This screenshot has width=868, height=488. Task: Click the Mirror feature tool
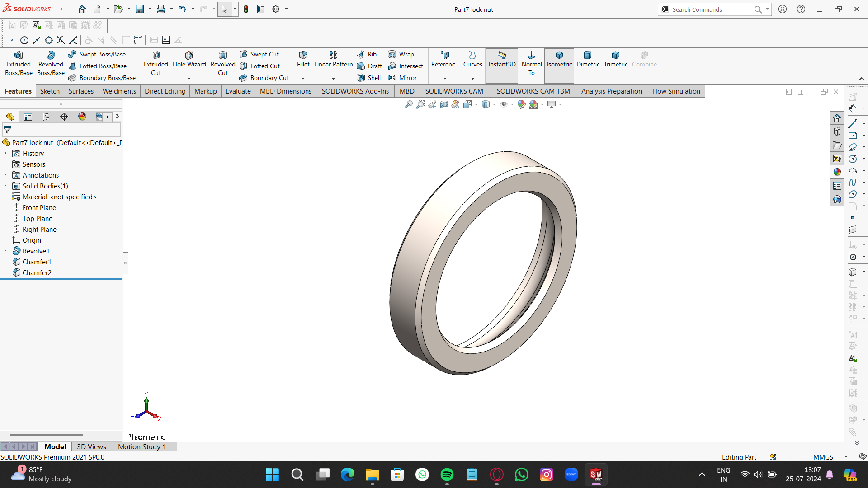click(402, 78)
